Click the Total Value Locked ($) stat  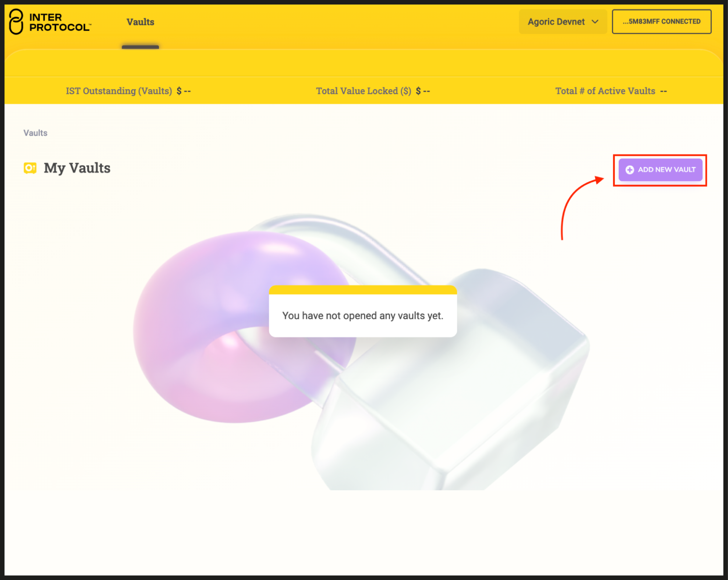[x=363, y=91]
